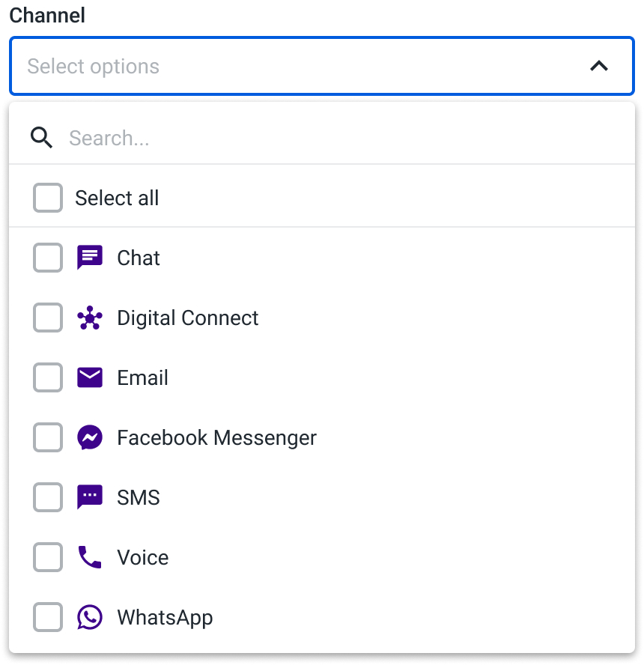The width and height of the screenshot is (644, 665).
Task: Choose the Digital Connect option label
Action: (x=187, y=318)
